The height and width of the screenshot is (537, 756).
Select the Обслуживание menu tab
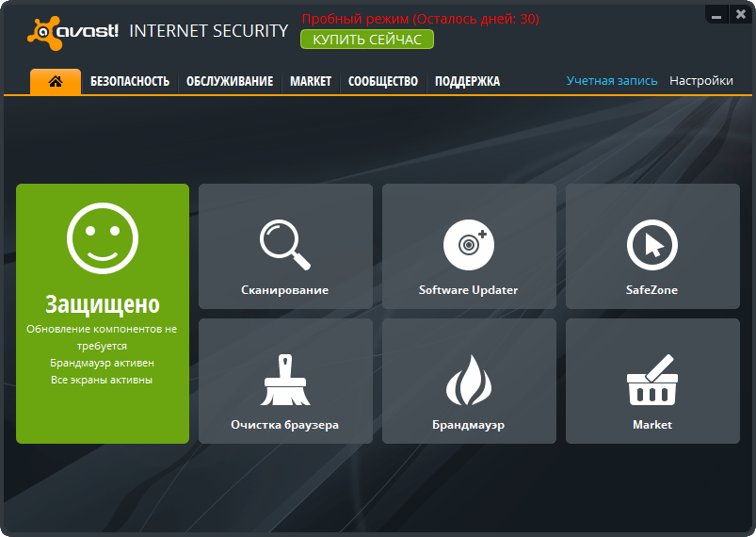pos(230,82)
